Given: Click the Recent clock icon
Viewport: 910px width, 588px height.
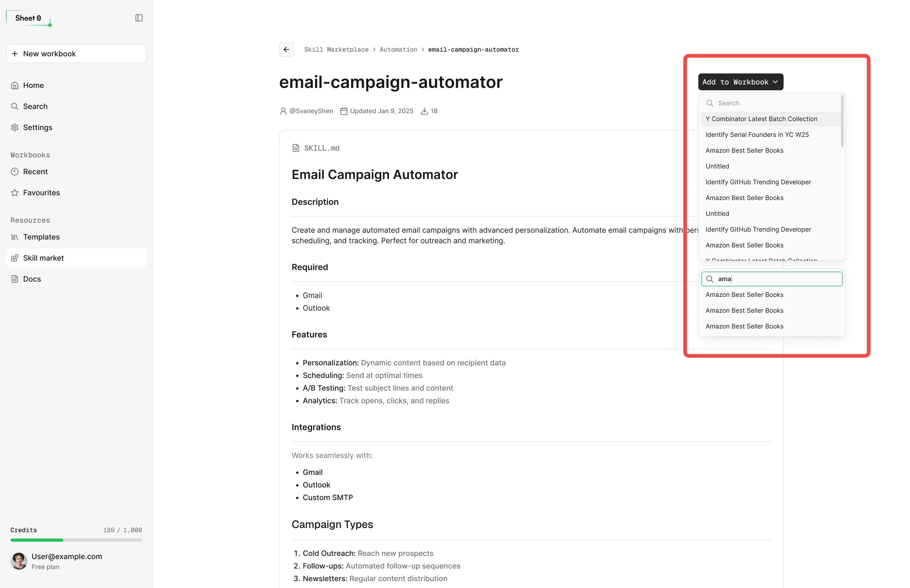Looking at the screenshot, I should pos(15,171).
